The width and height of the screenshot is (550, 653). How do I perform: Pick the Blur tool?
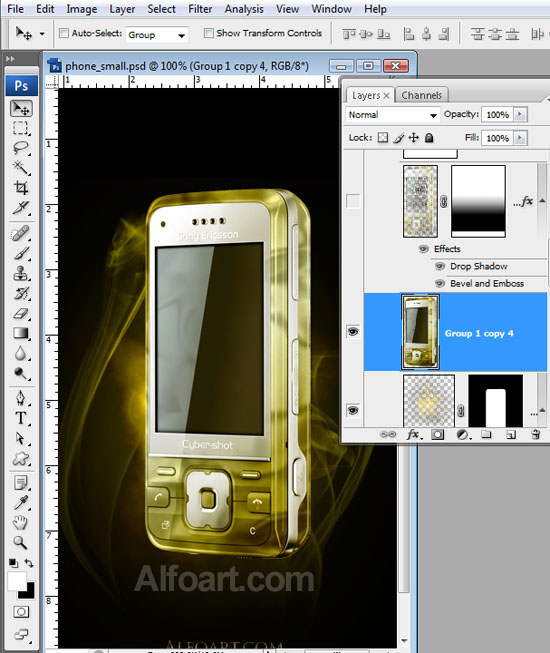tap(20, 353)
